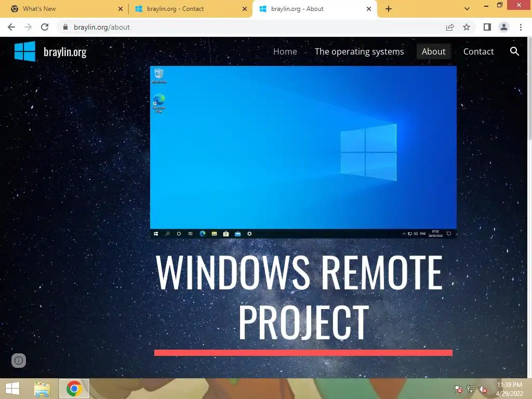This screenshot has height=399, width=532.
Task: Click the Chrome taskbar icon
Action: click(74, 389)
